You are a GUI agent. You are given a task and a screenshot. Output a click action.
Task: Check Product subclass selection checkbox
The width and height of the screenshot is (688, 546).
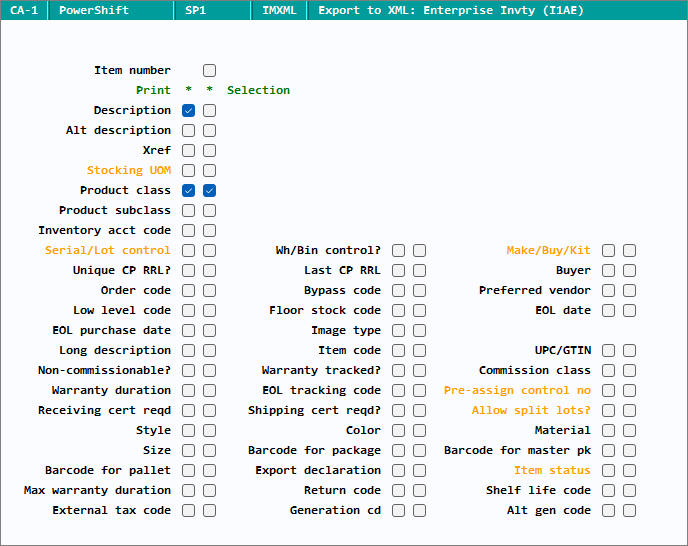pyautogui.click(x=209, y=210)
